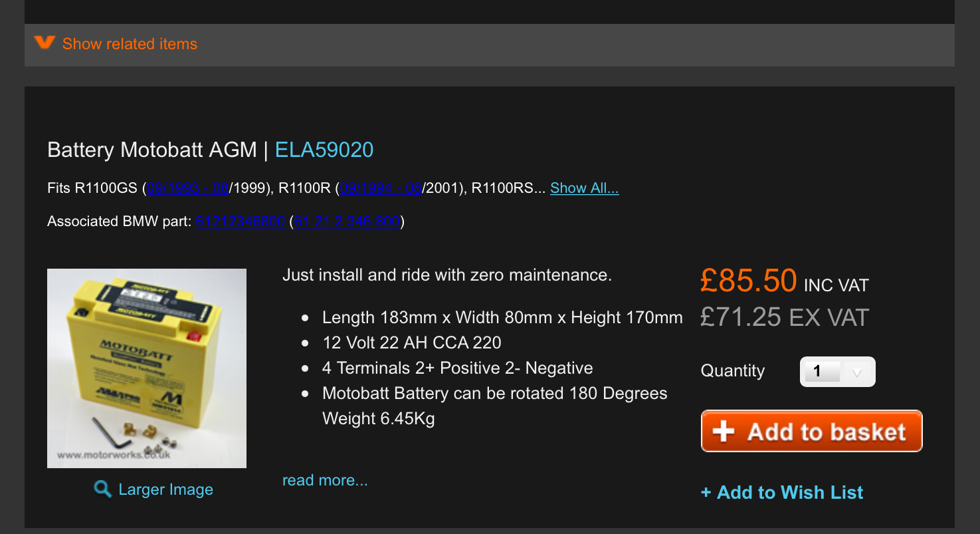The height and width of the screenshot is (534, 980).
Task: Open BMW part link 61212346800
Action: (x=241, y=221)
